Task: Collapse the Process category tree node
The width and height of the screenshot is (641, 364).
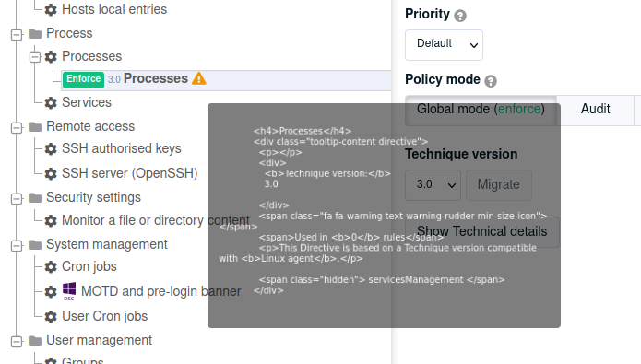Action: tap(17, 35)
